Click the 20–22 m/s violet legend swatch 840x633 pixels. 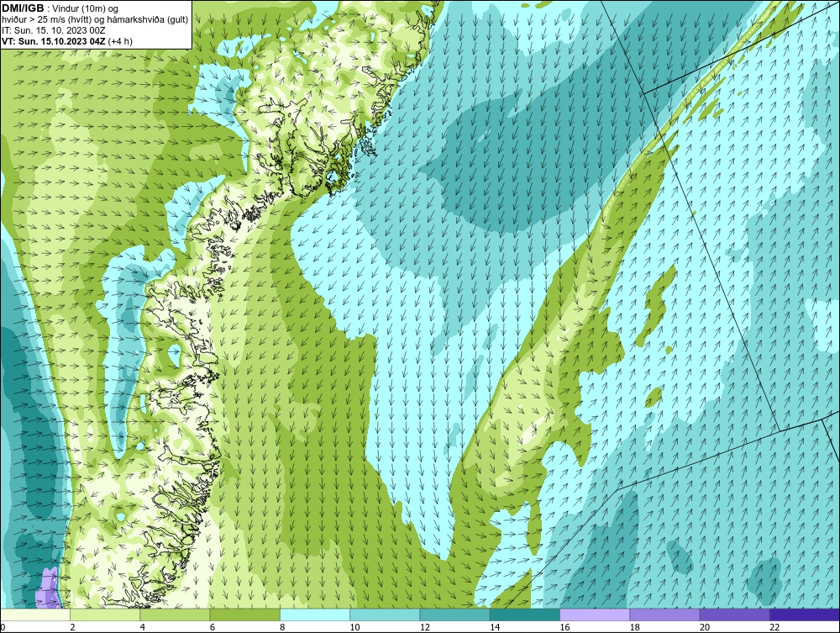[x=734, y=615]
